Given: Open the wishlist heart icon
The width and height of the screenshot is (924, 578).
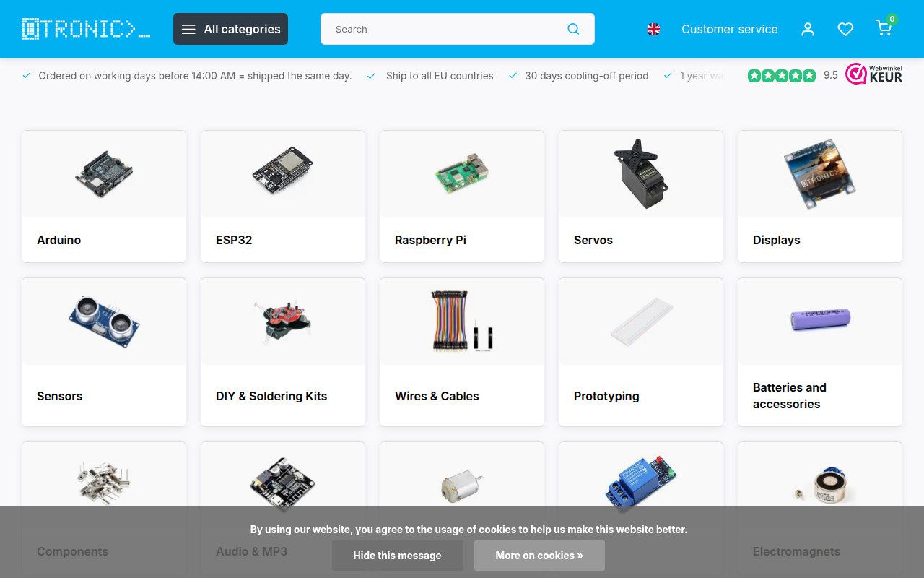Looking at the screenshot, I should point(845,29).
